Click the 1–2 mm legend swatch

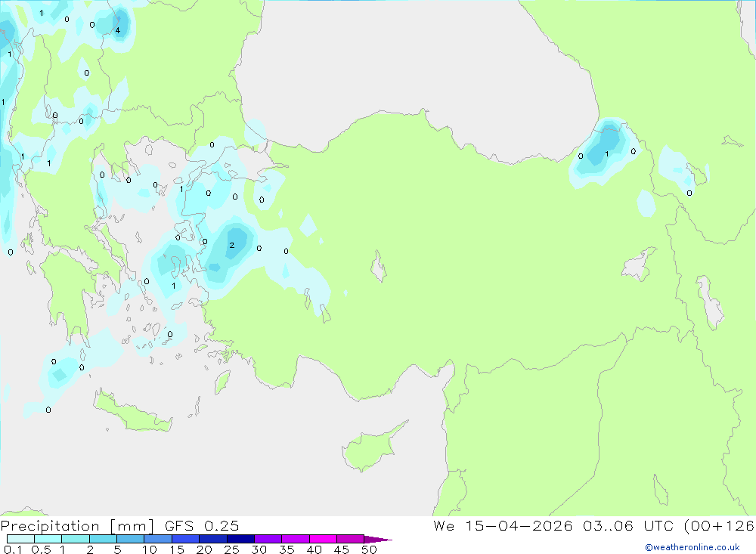[75, 539]
